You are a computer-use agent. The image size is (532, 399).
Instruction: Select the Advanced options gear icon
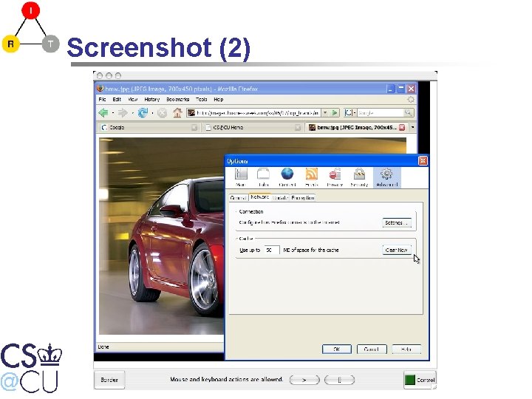[387, 177]
